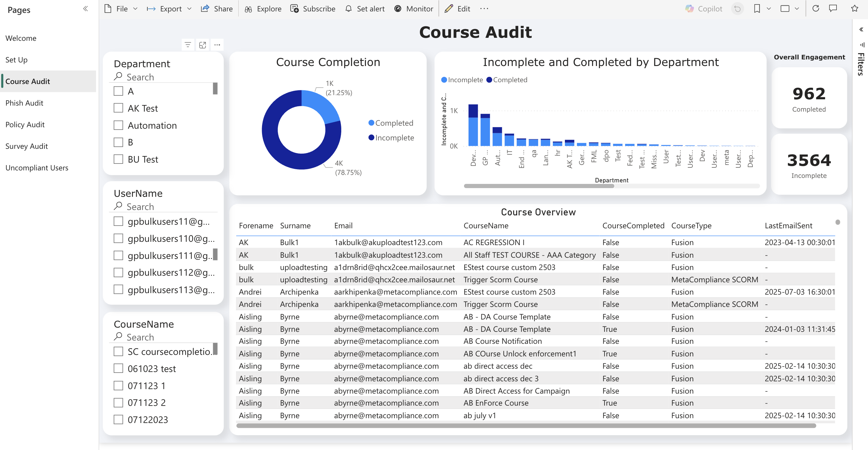Open more options ellipsis on Department slicer
The image size is (868, 450).
pyautogui.click(x=217, y=45)
